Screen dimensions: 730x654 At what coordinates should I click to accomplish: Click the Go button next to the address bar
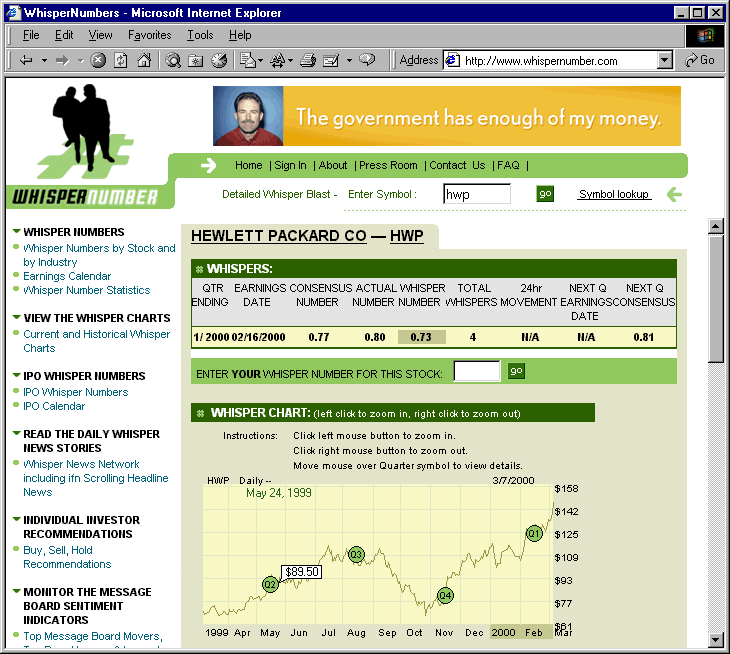pos(700,60)
